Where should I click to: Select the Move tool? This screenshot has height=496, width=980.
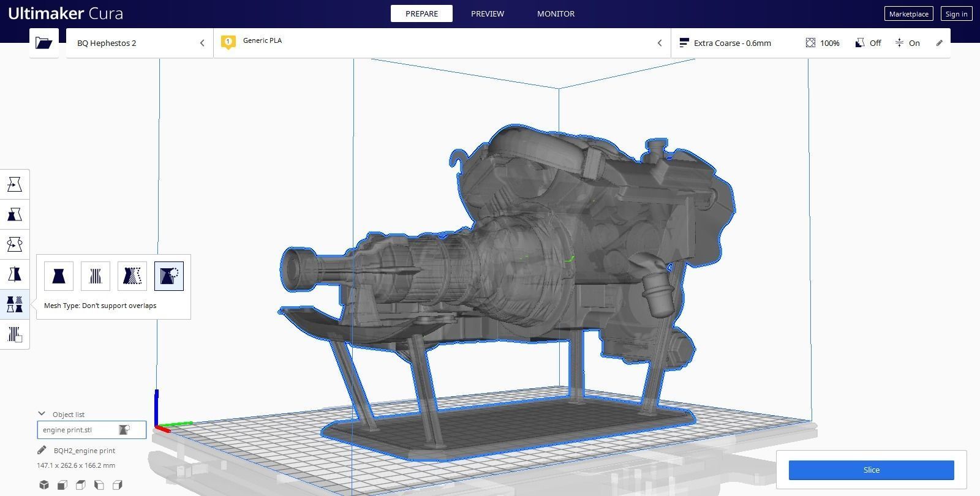click(x=15, y=184)
